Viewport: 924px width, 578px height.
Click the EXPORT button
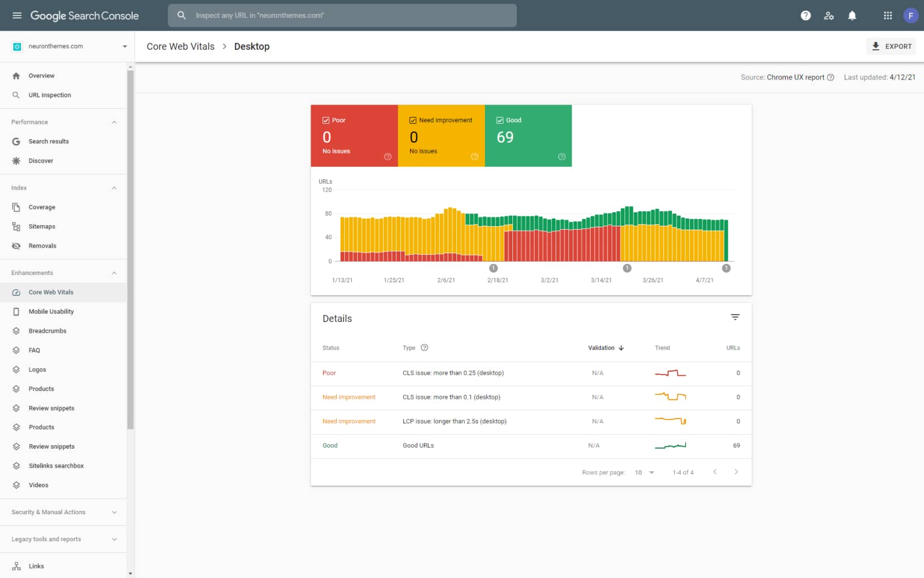coord(891,46)
